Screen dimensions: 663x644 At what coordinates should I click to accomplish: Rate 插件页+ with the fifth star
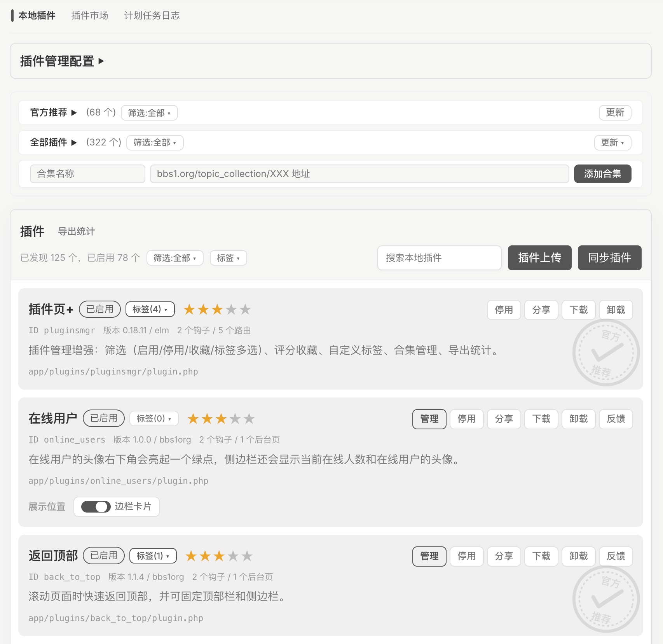245,310
